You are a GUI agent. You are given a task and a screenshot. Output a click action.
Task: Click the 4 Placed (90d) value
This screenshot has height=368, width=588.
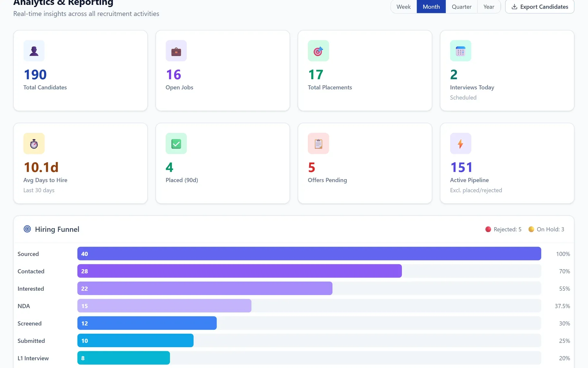169,167
